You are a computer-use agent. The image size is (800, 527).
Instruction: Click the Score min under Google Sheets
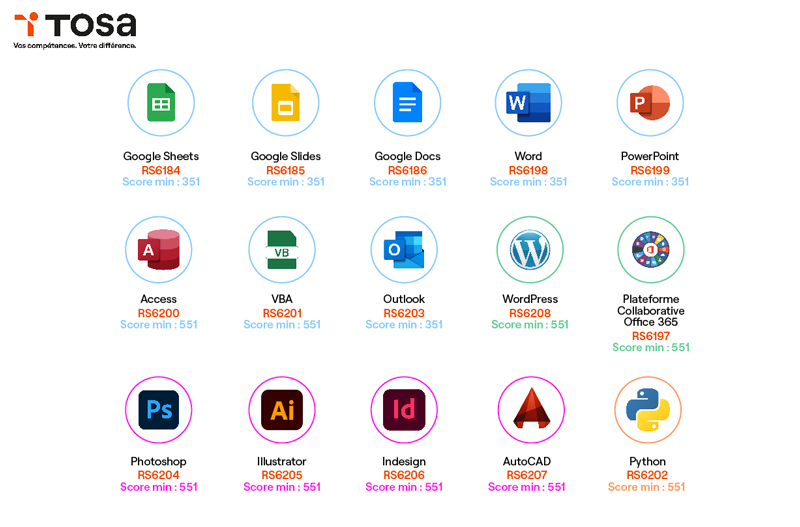pos(161,182)
